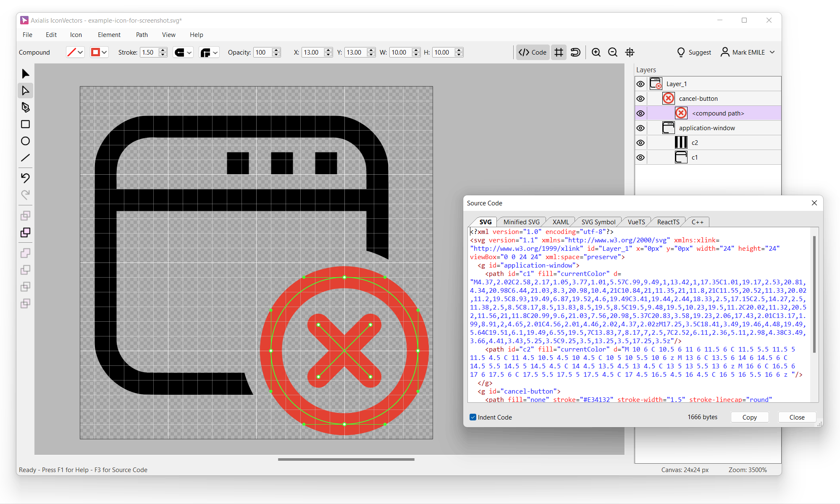Click the Close button in Source Code dialog
The height and width of the screenshot is (504, 840).
797,417
